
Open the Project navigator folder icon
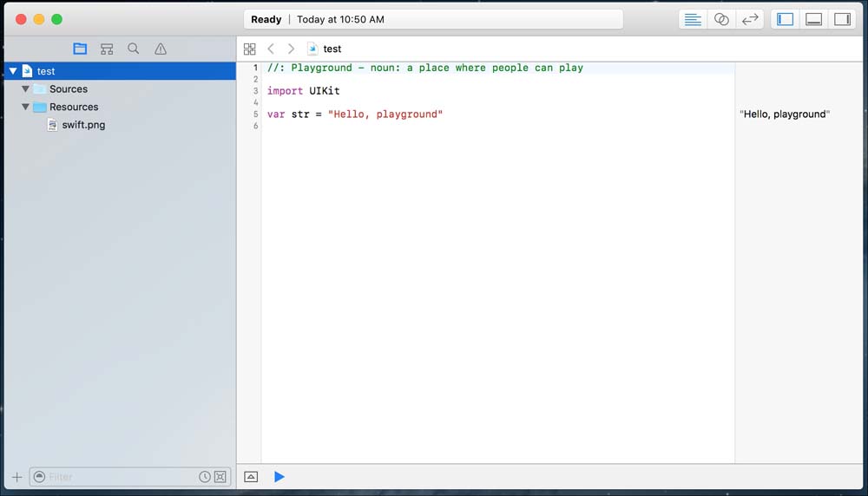click(x=80, y=49)
